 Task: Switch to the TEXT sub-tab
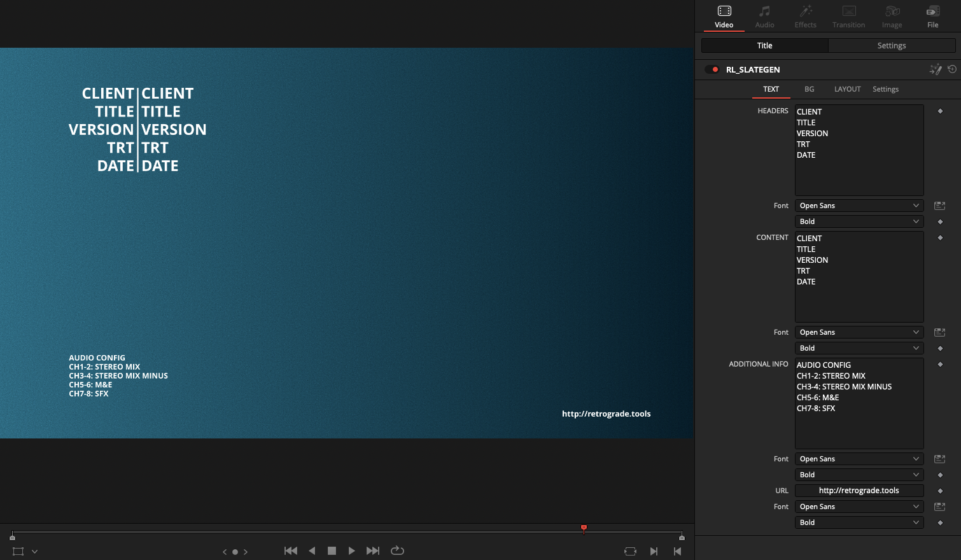point(771,89)
